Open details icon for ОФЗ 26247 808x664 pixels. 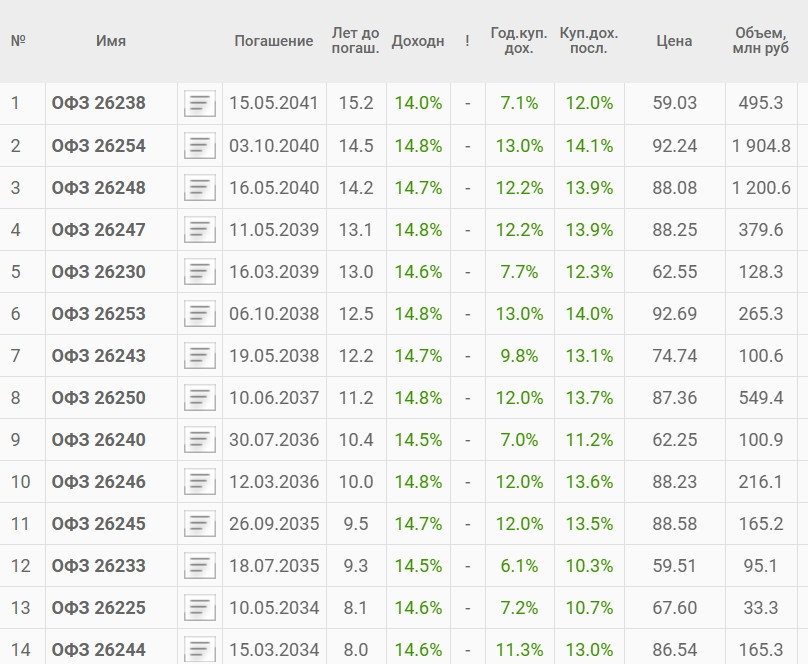tap(199, 230)
